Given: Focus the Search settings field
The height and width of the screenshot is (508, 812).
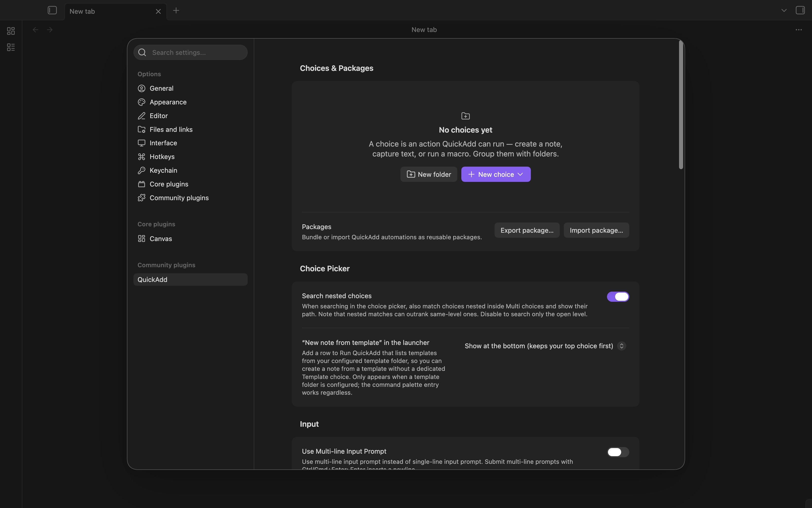Looking at the screenshot, I should 191,52.
